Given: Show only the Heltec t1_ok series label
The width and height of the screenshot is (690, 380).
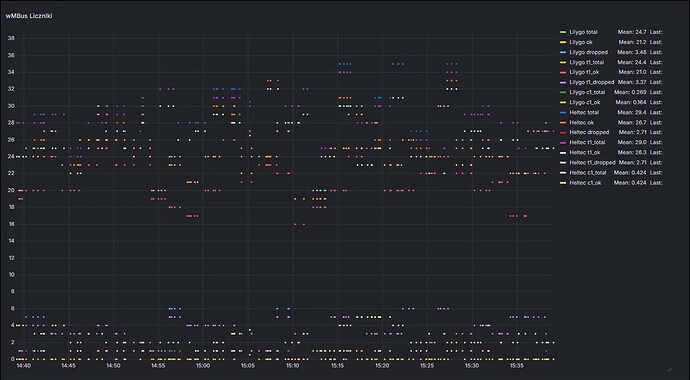Looking at the screenshot, I should (x=585, y=153).
